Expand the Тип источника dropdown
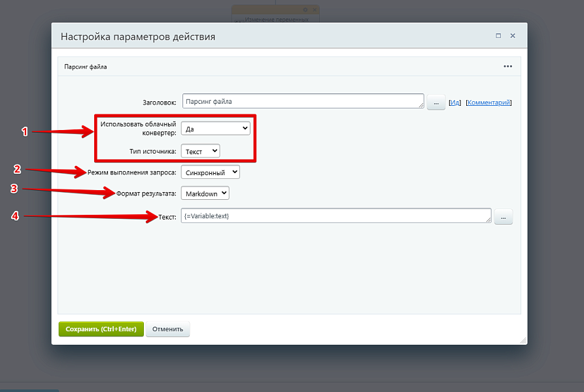Image resolution: width=584 pixels, height=392 pixels. [x=200, y=151]
